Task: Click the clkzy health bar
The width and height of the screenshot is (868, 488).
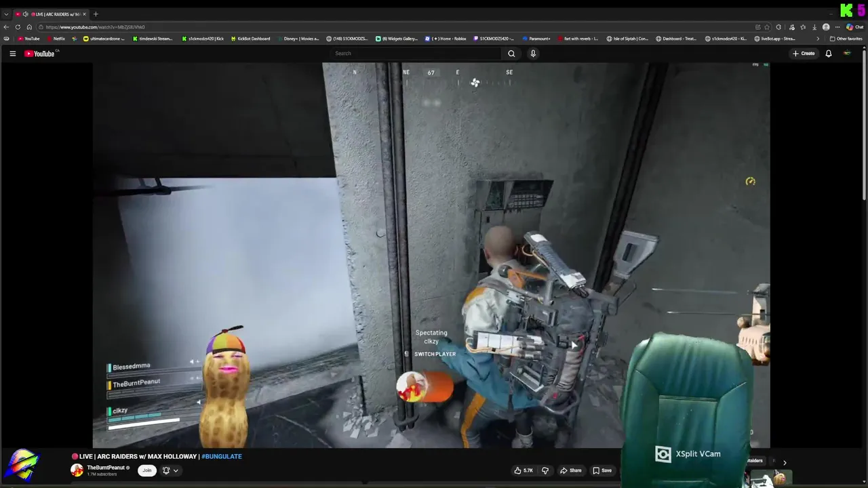Action: pos(144,422)
